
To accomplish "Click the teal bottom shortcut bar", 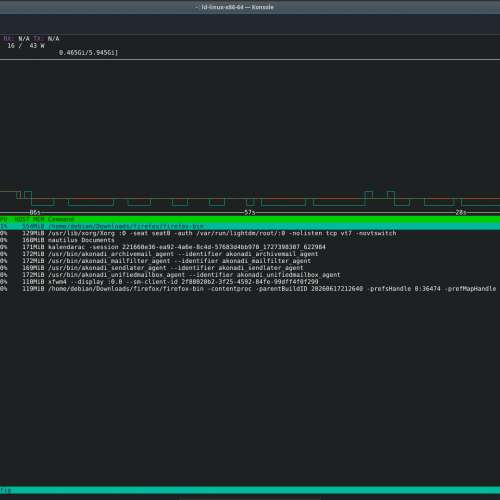I will tap(250, 490).
